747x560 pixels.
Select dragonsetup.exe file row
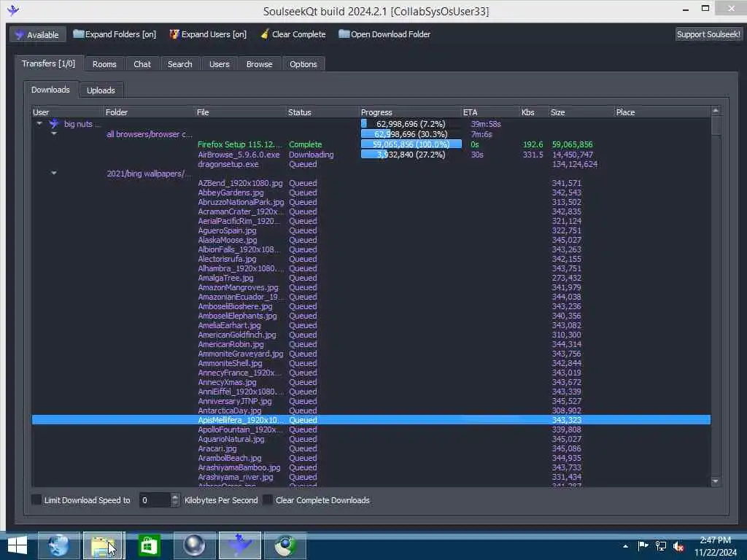click(x=371, y=164)
